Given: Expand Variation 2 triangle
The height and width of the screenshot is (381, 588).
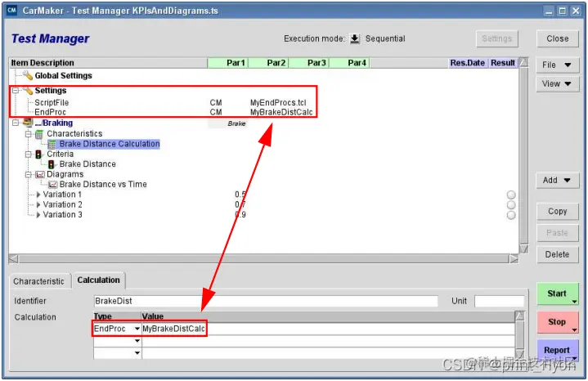Looking at the screenshot, I should pos(38,204).
